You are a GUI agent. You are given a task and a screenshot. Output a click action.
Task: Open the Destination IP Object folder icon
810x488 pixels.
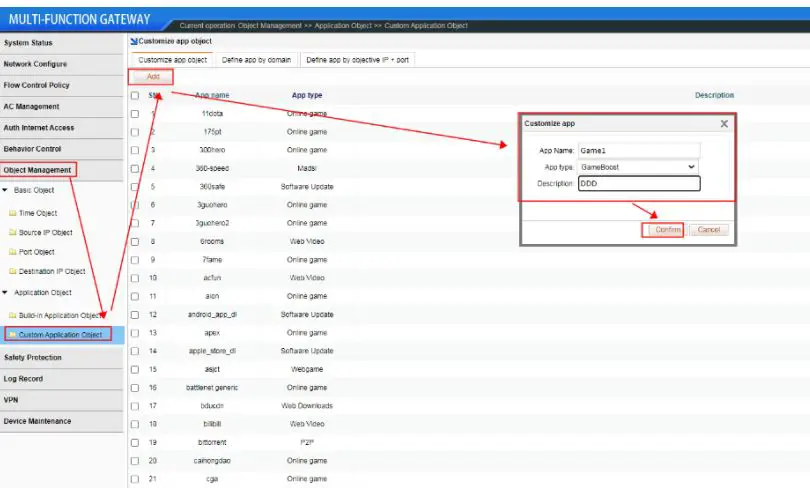point(12,271)
